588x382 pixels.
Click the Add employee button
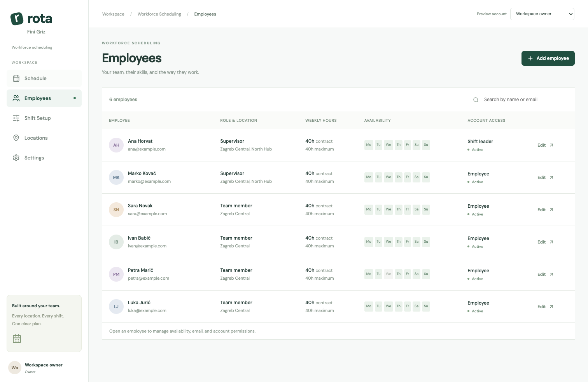tap(548, 58)
